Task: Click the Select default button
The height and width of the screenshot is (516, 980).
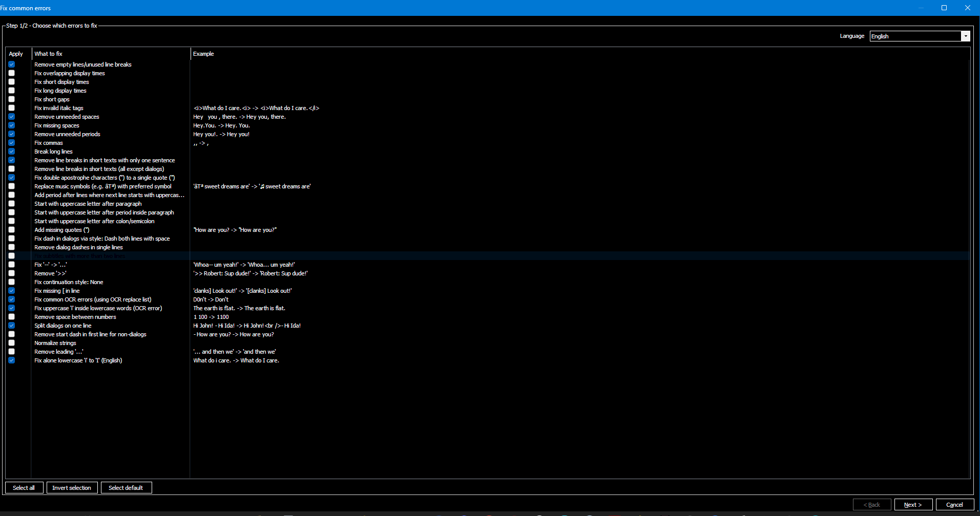Action: [126, 487]
